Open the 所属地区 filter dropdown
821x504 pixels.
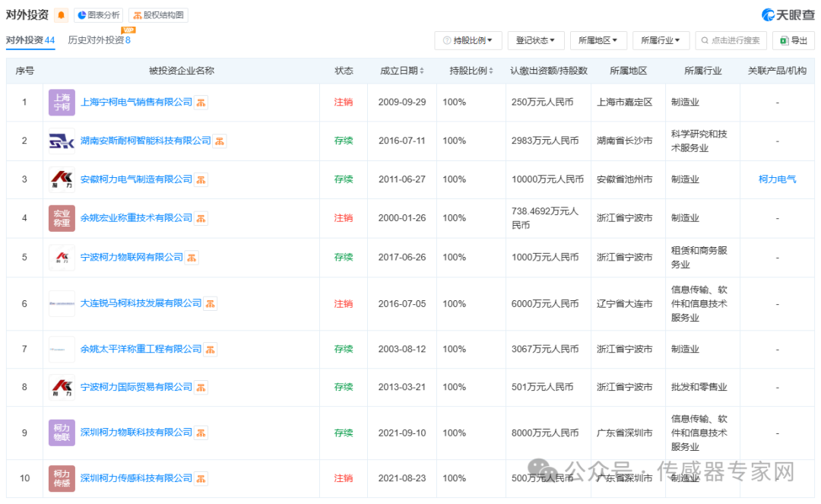(598, 40)
